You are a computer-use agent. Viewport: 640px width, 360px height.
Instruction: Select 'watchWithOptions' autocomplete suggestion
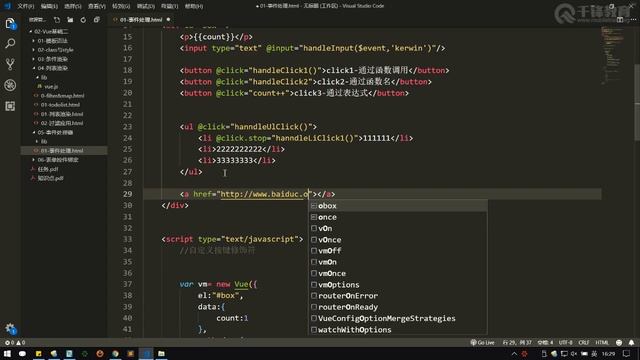pos(398,329)
